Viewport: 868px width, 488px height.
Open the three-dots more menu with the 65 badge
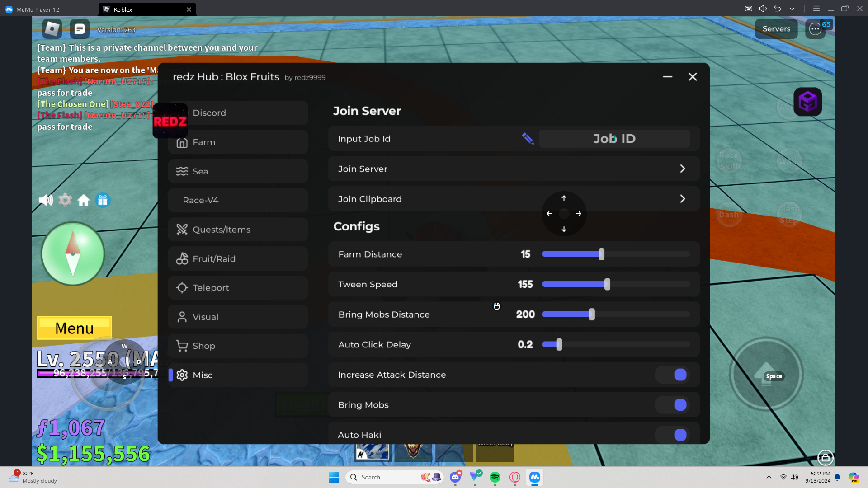815,29
